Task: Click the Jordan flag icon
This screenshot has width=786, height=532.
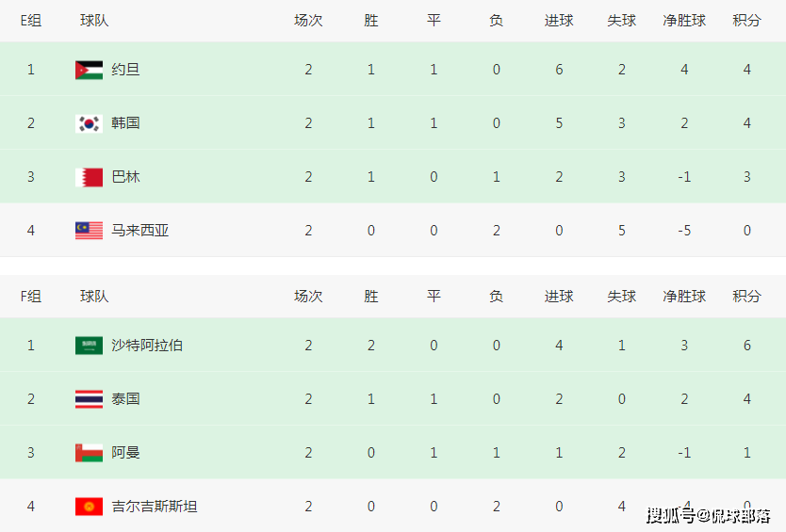Action: (x=89, y=70)
